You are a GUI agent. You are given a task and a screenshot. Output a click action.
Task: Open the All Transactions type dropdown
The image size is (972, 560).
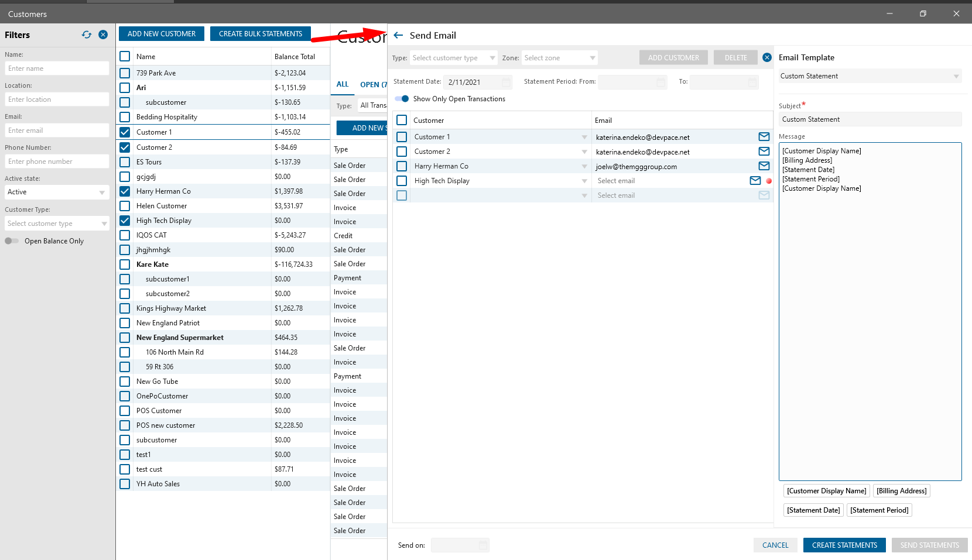coord(372,105)
